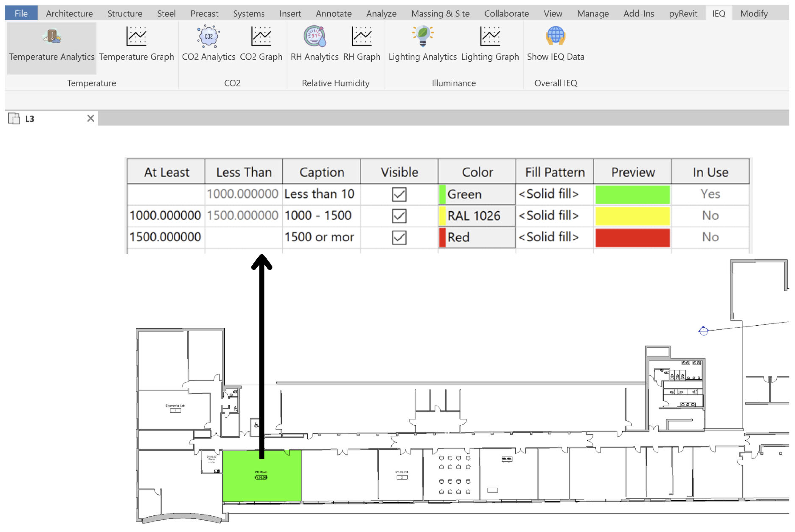Click Less Than value 1000.000000

coord(243,194)
